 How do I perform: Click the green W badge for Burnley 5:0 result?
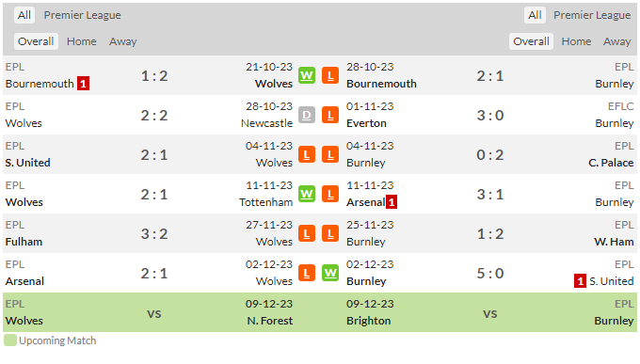pyautogui.click(x=330, y=273)
